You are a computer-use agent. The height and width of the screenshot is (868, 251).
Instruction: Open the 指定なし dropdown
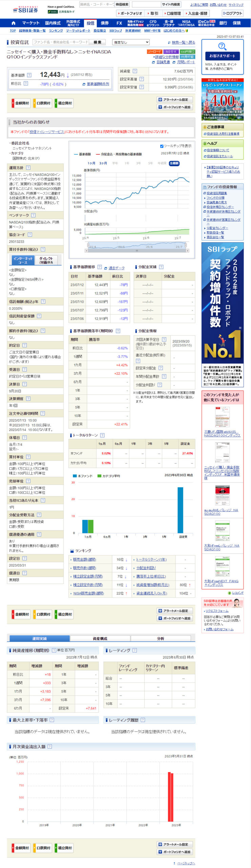(x=131, y=42)
